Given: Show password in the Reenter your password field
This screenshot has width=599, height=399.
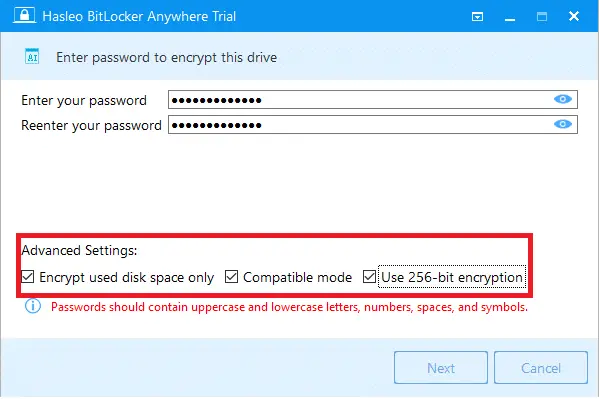Looking at the screenshot, I should 563,124.
